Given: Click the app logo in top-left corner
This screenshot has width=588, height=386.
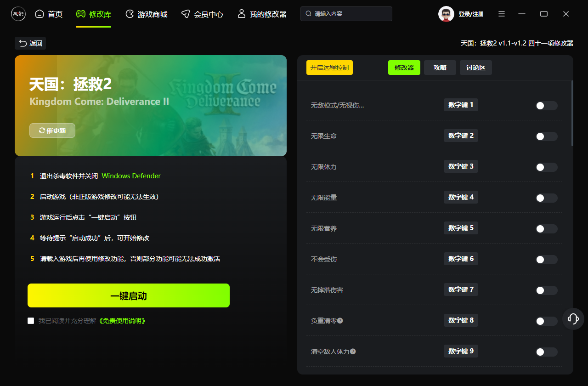Looking at the screenshot, I should pos(18,14).
